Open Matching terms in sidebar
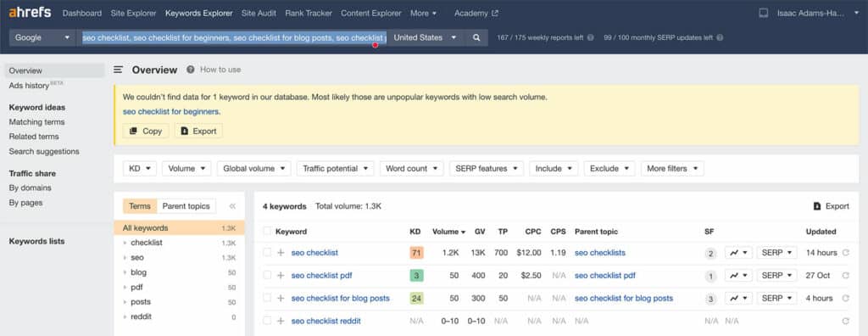Screen dimensions: 868x336 pos(36,122)
